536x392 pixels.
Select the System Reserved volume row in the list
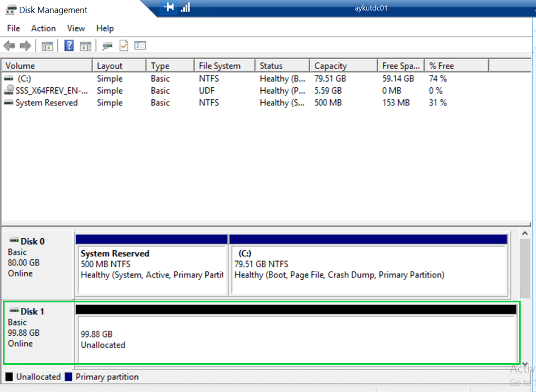point(46,103)
